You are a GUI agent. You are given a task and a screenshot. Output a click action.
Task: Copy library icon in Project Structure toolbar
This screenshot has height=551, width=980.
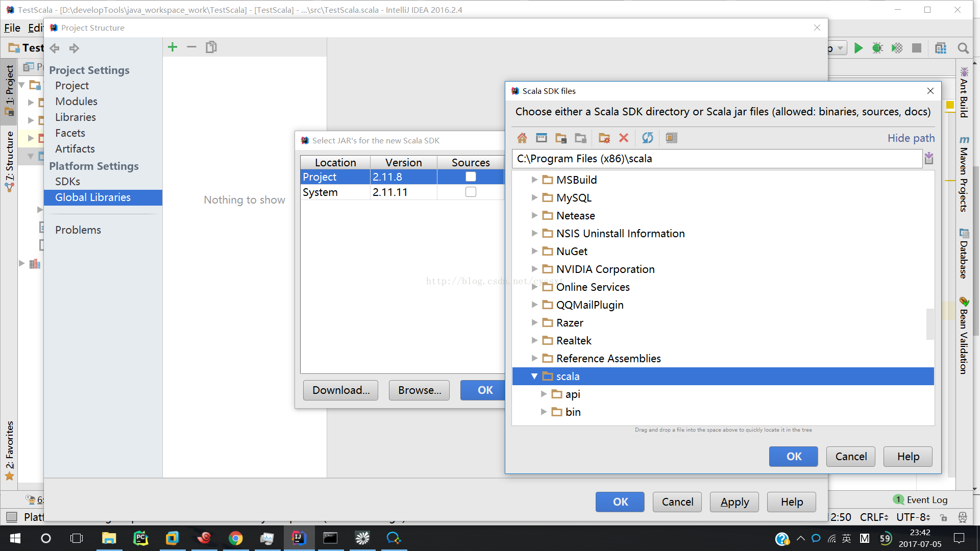click(211, 47)
